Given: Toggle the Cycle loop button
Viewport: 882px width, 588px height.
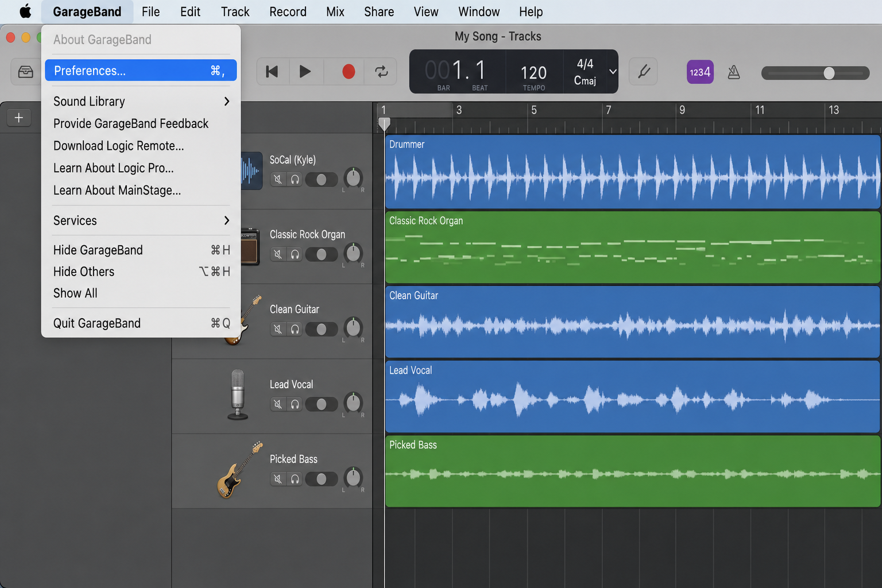Looking at the screenshot, I should 381,72.
